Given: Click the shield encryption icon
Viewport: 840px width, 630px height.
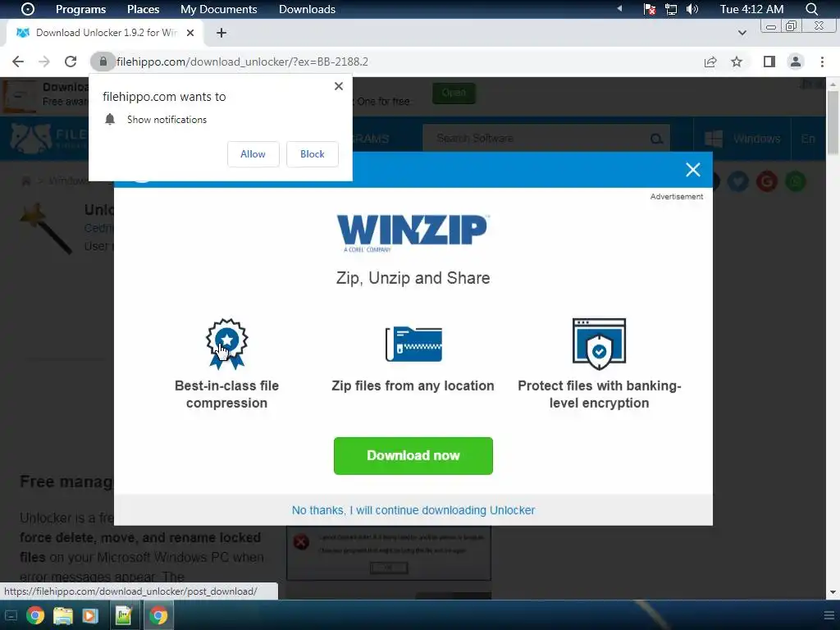Looking at the screenshot, I should pos(599,344).
